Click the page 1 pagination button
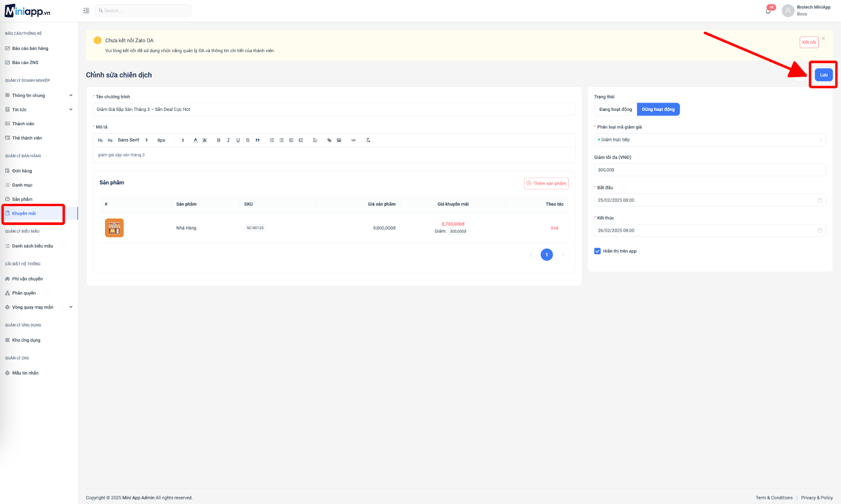Screen dimensions: 841x504 (547, 255)
